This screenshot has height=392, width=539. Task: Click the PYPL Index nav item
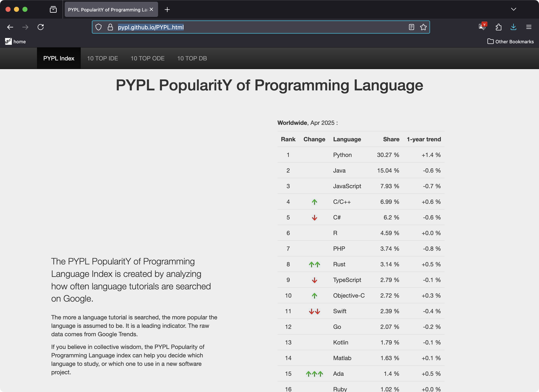59,59
